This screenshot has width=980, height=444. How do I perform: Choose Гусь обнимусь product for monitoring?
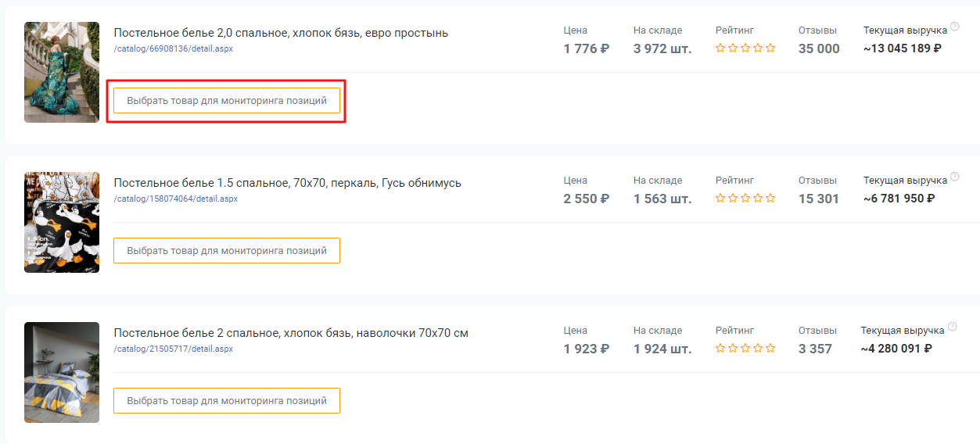pyautogui.click(x=227, y=251)
